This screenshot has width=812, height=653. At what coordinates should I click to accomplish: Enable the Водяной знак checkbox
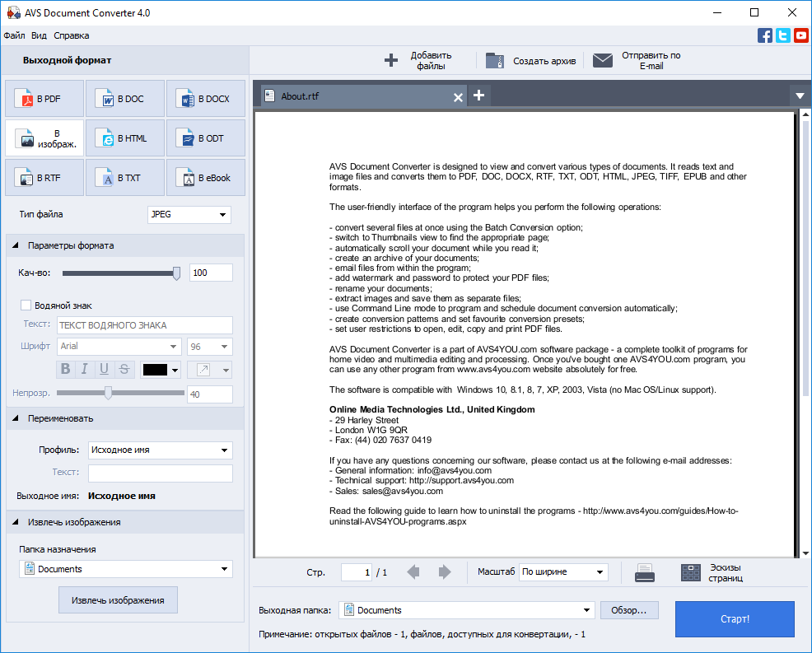tap(26, 305)
